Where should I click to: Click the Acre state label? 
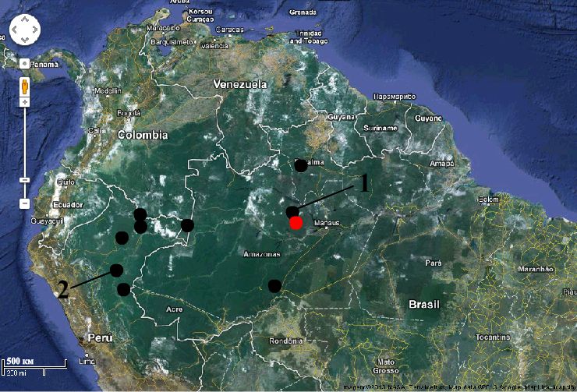(175, 309)
